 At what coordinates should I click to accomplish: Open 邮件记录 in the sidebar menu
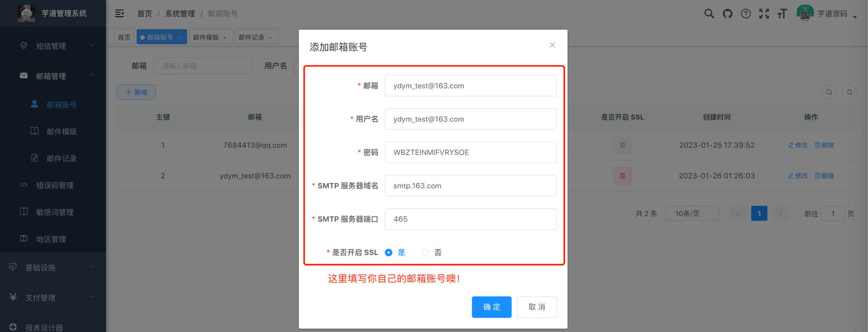(61, 158)
